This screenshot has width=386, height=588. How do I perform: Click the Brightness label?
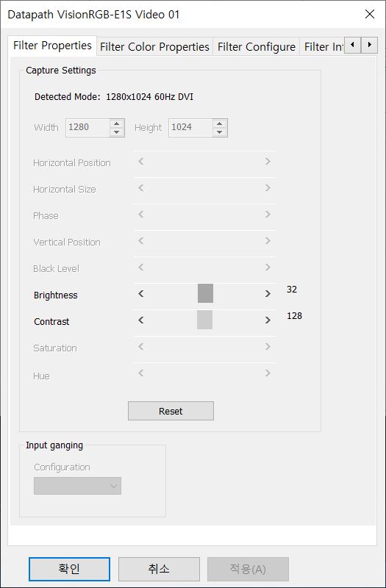point(56,295)
